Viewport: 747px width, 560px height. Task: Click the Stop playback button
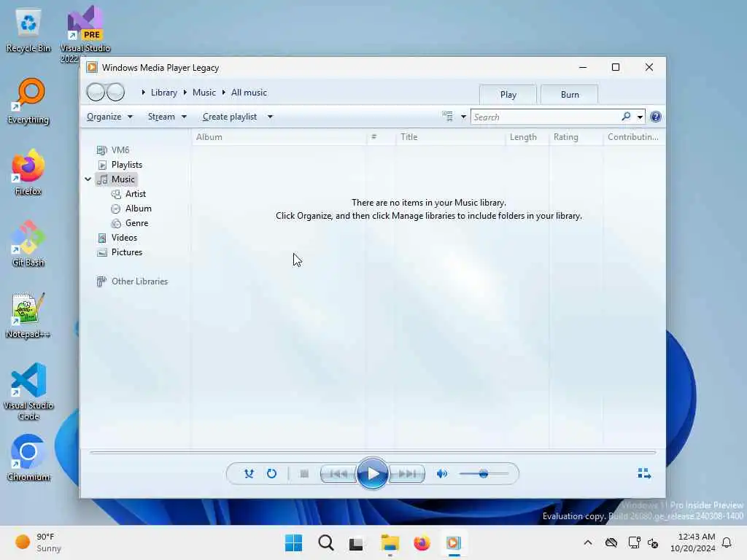coord(304,474)
